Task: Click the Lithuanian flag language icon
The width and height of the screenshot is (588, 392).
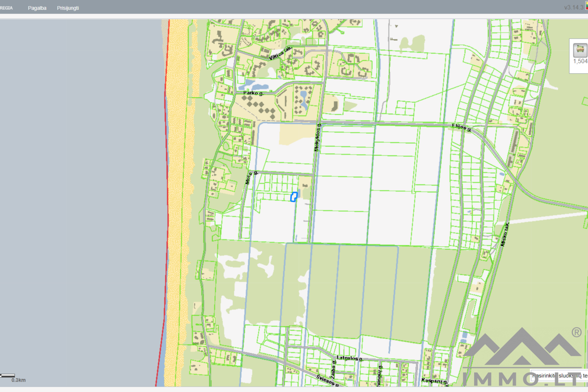Action: [x=586, y=5]
